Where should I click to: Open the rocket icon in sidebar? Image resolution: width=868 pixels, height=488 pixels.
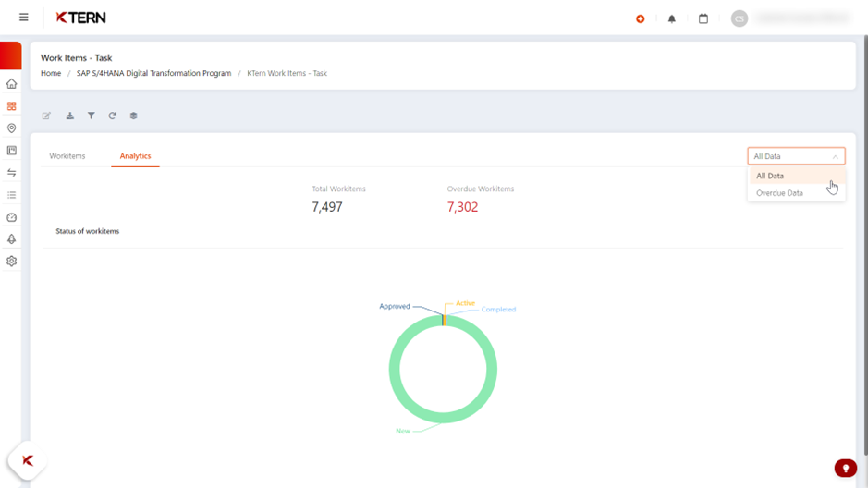pos(12,239)
